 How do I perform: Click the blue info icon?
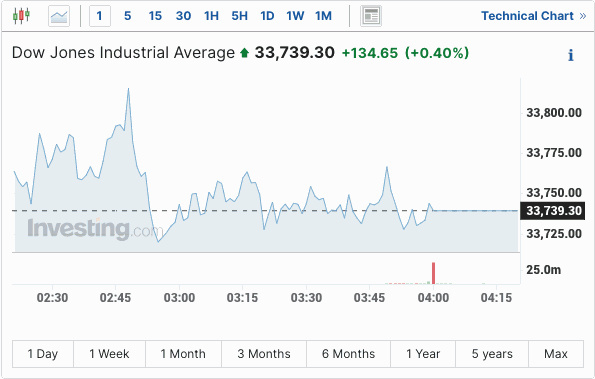571,55
